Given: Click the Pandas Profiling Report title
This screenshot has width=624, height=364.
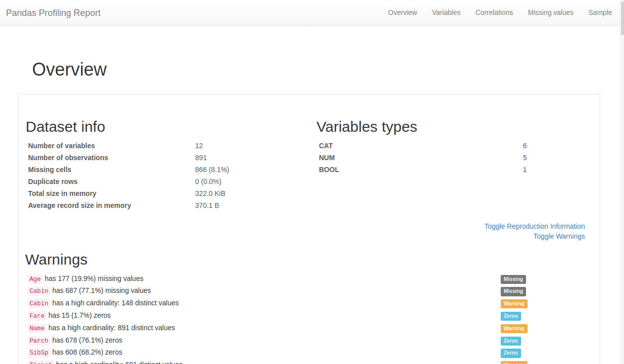Looking at the screenshot, I should pyautogui.click(x=53, y=13).
